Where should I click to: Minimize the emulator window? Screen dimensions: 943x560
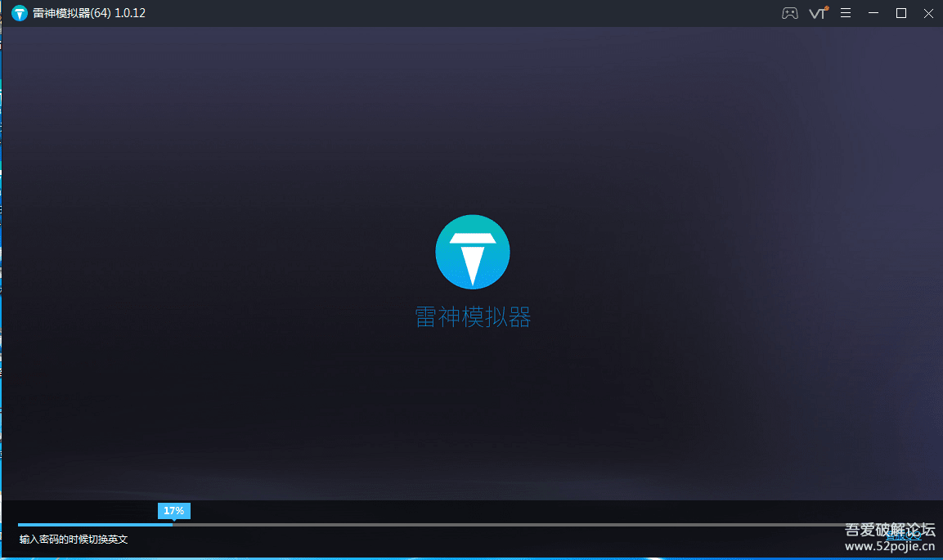(874, 13)
